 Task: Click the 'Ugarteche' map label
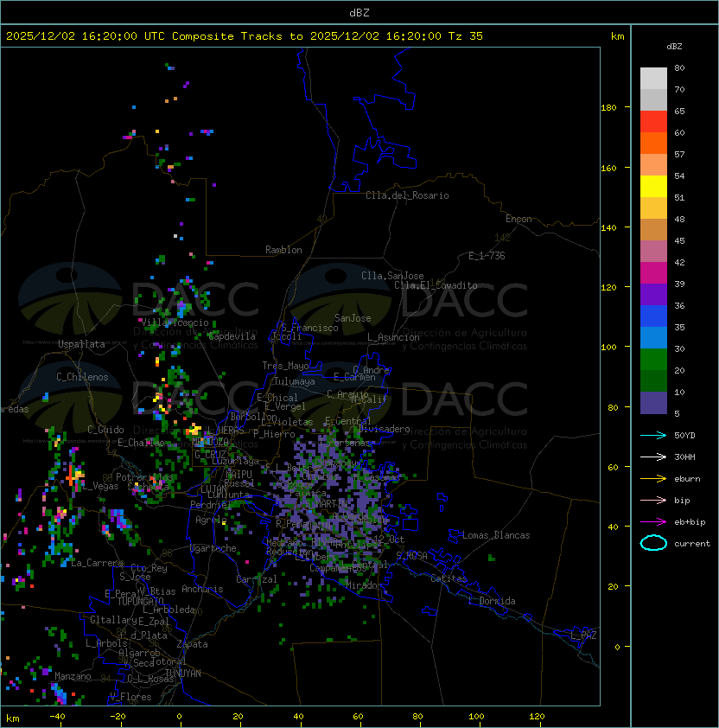point(213,548)
